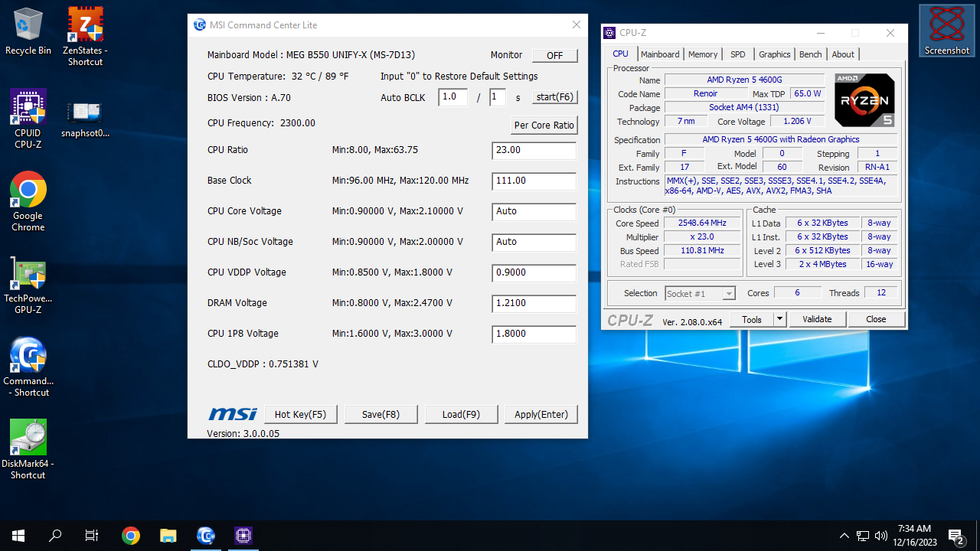Open Windows Start menu

point(18,536)
